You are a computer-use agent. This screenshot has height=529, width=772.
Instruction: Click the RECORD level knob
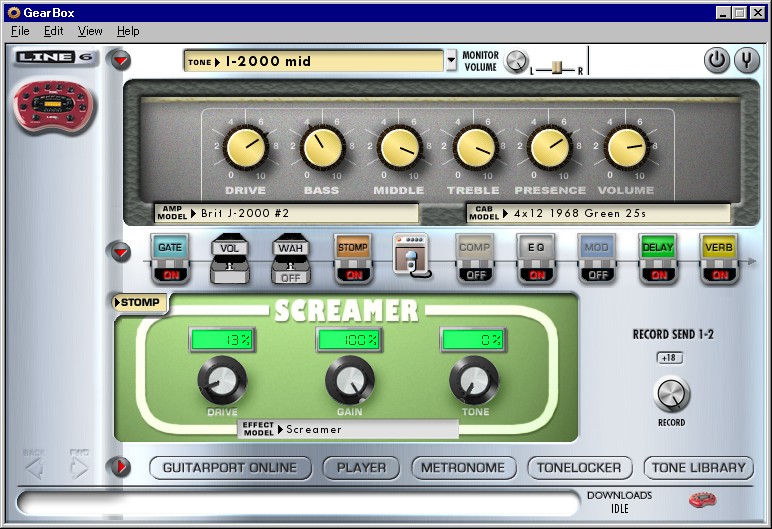pos(672,394)
